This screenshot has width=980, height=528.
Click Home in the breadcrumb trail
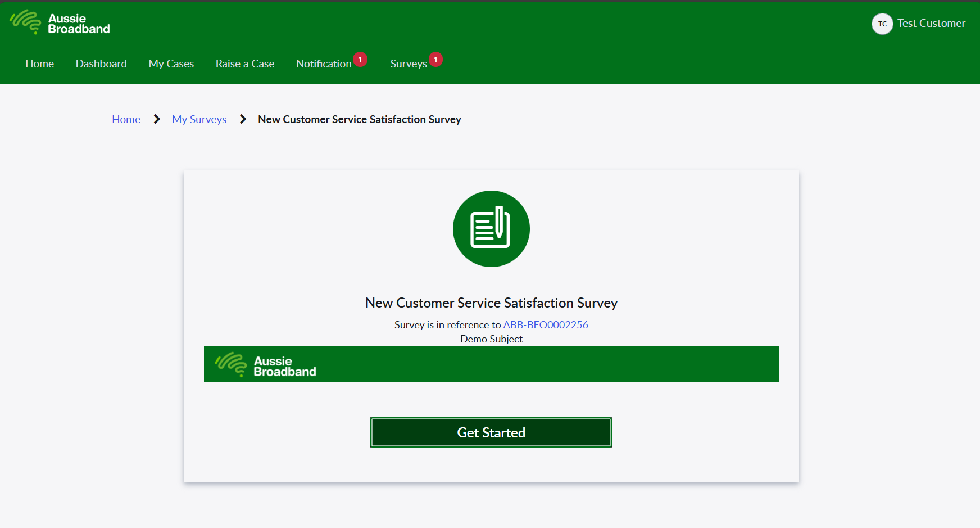tap(126, 119)
